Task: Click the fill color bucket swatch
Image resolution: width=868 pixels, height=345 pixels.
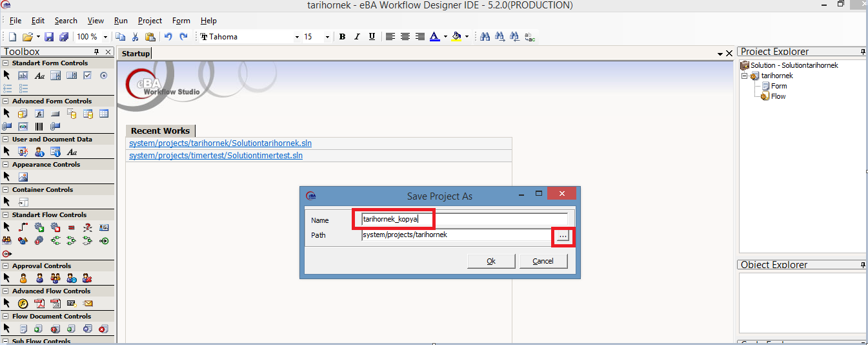Action: (x=456, y=37)
